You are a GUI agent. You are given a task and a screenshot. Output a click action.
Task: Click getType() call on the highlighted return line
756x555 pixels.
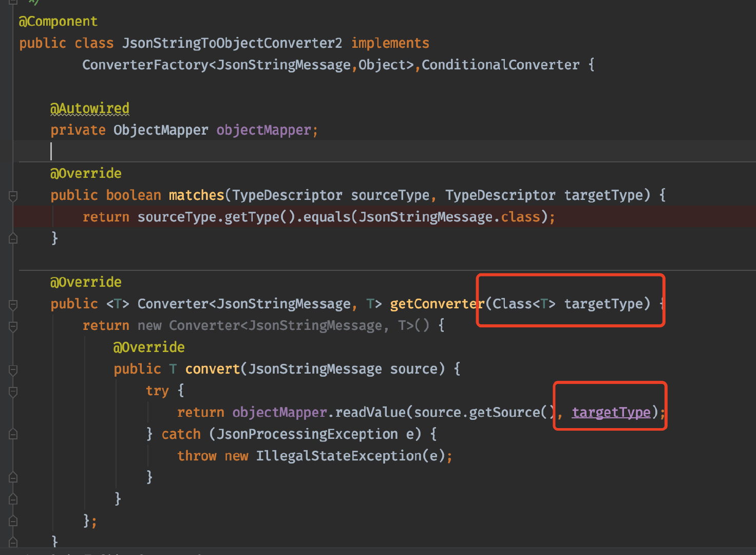pos(260,217)
